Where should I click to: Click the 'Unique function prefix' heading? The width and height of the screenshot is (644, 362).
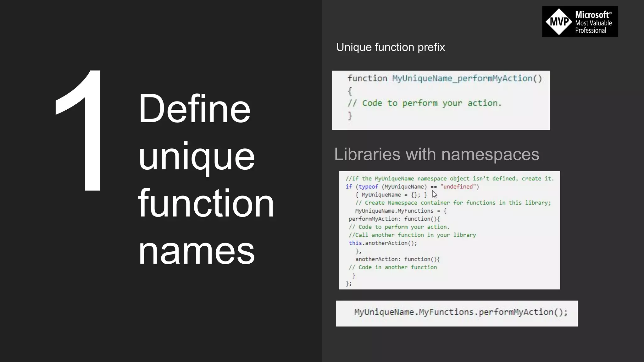390,47
